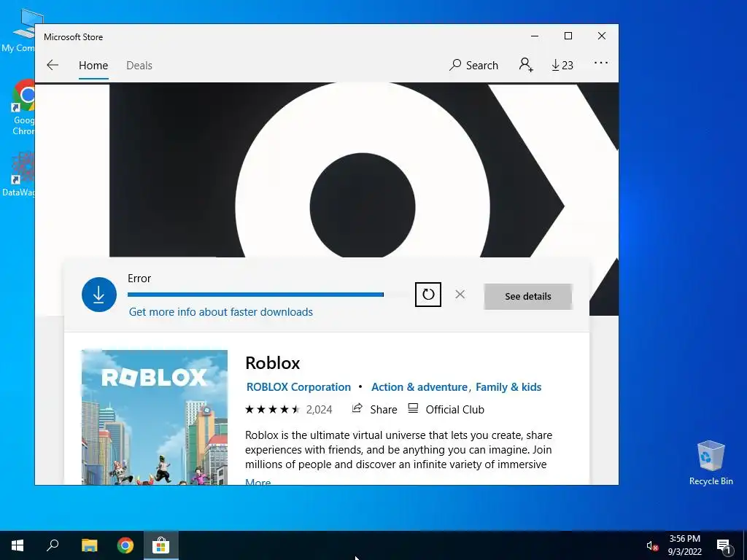747x560 pixels.
Task: Share the Roblox app page
Action: coord(374,409)
